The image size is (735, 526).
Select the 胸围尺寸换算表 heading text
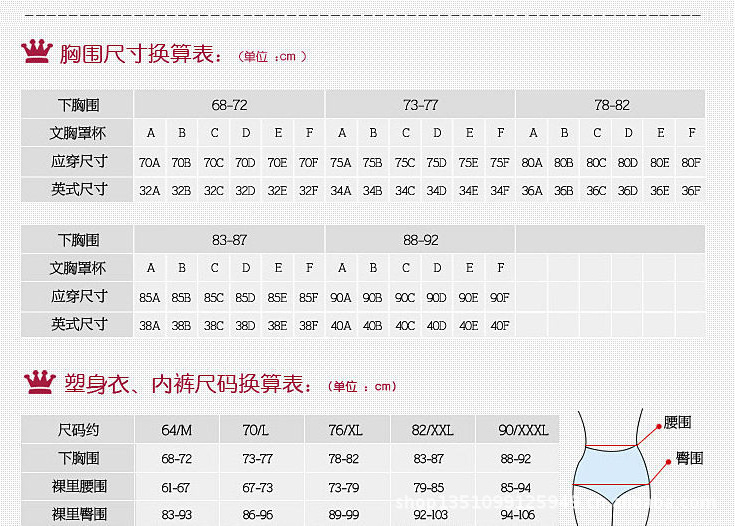[141, 55]
